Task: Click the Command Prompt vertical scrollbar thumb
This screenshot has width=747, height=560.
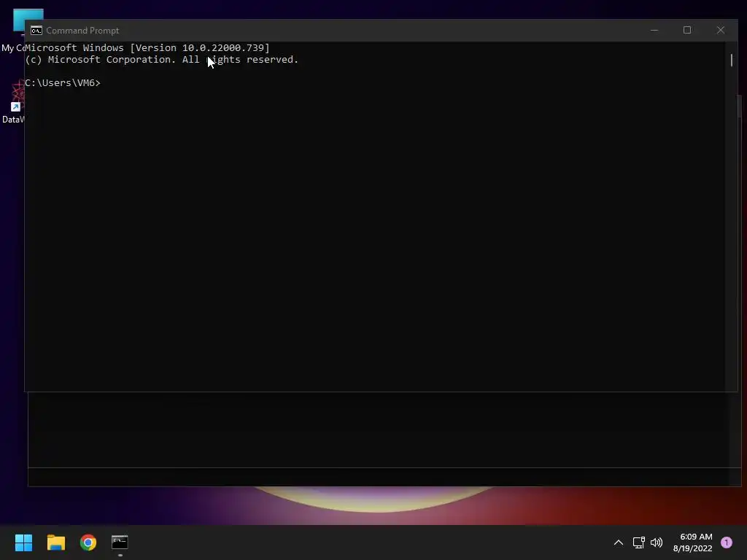Action: pyautogui.click(x=731, y=60)
